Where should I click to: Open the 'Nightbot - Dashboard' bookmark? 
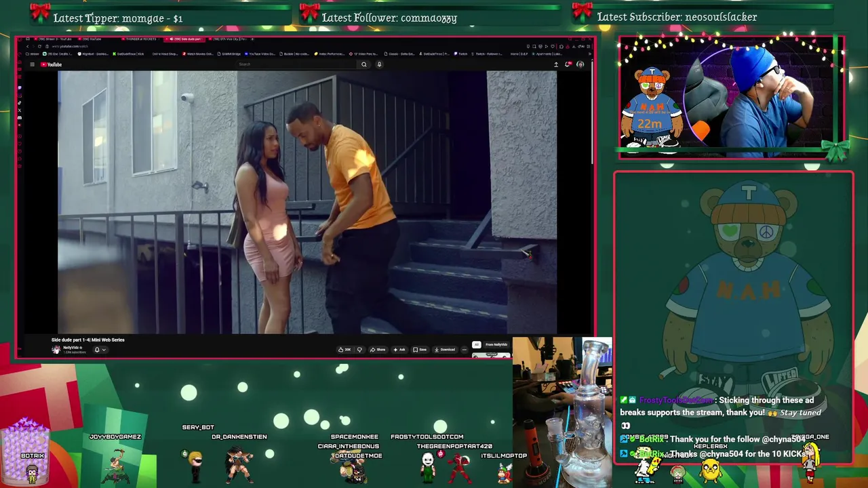93,54
